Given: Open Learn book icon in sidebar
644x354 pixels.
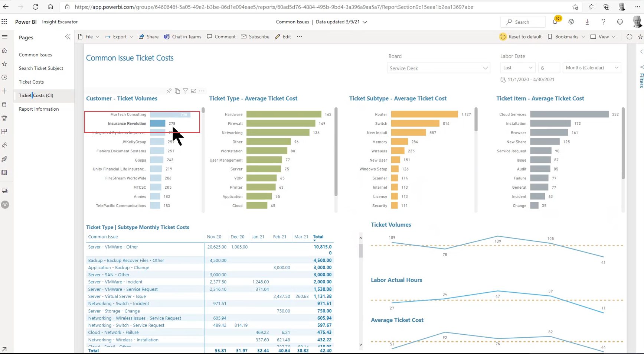Looking at the screenshot, I should [5, 172].
